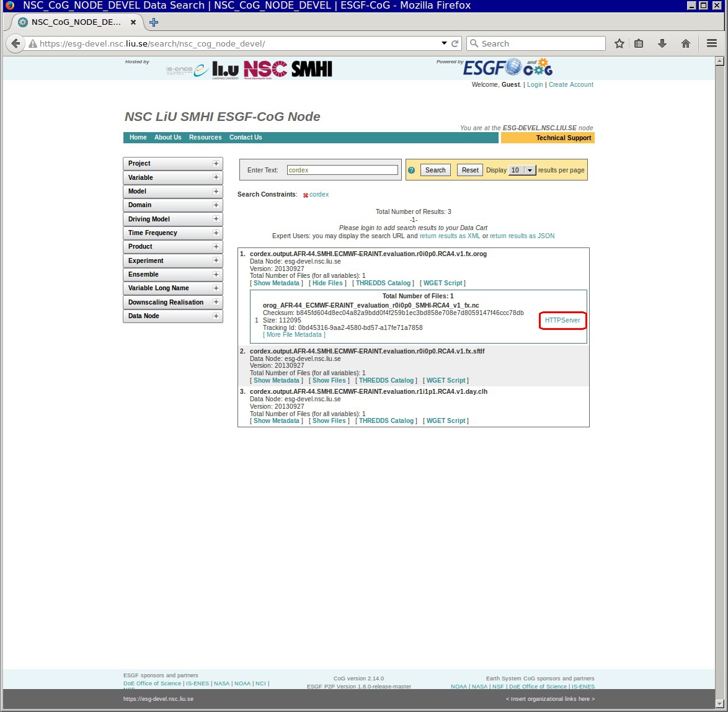Go to Firefox home page icon

point(686,43)
